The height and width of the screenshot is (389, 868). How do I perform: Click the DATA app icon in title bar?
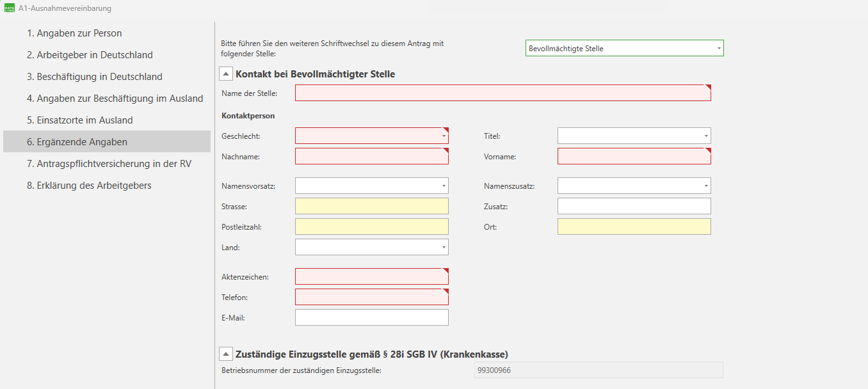[10, 8]
